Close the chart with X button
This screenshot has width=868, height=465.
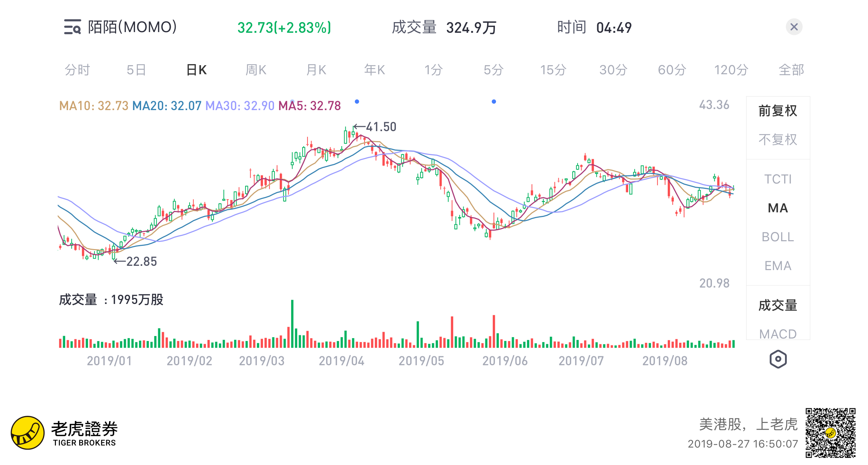pyautogui.click(x=794, y=27)
